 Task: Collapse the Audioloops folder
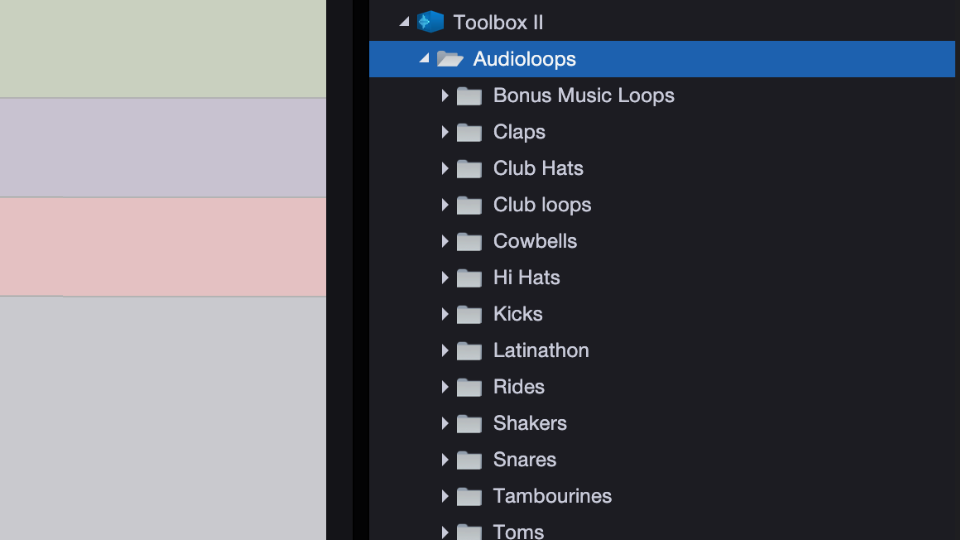click(424, 59)
